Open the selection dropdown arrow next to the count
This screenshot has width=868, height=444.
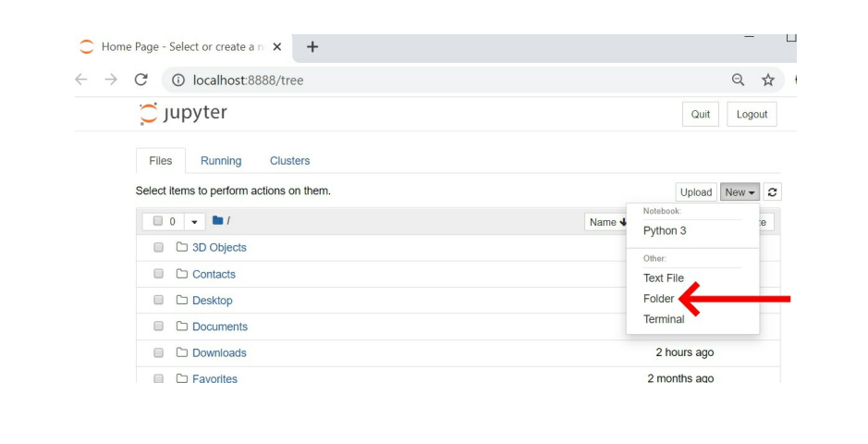(194, 221)
